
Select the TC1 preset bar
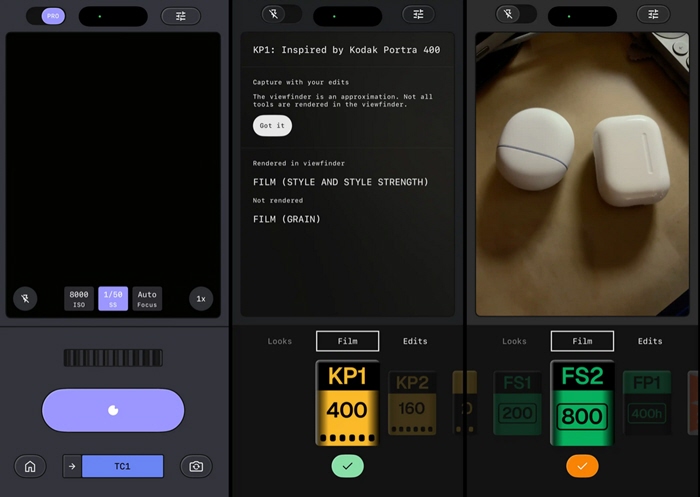(x=122, y=466)
